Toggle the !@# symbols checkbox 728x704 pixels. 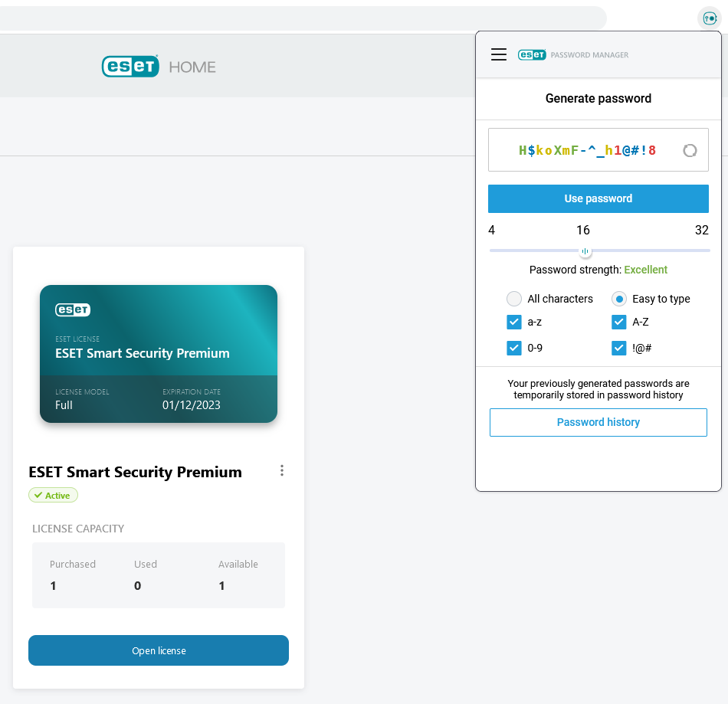(x=619, y=348)
